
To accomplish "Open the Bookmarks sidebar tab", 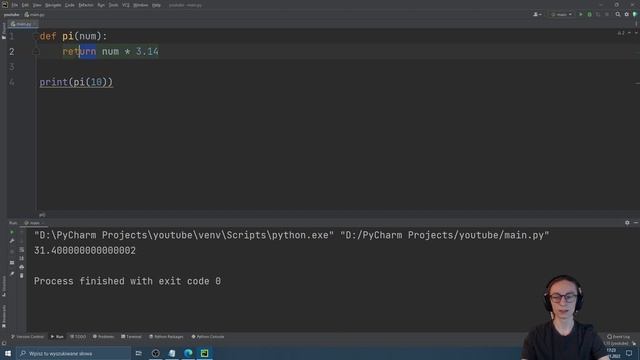I will [x=4, y=316].
